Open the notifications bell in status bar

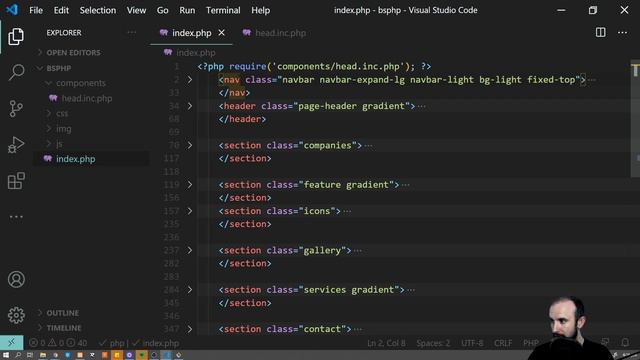[x=625, y=342]
